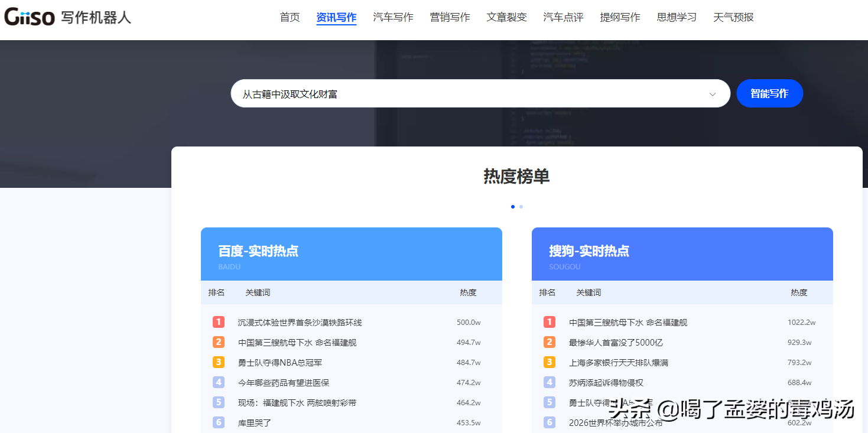Go to the 思想学习 tab
The height and width of the screenshot is (433, 868).
point(677,17)
